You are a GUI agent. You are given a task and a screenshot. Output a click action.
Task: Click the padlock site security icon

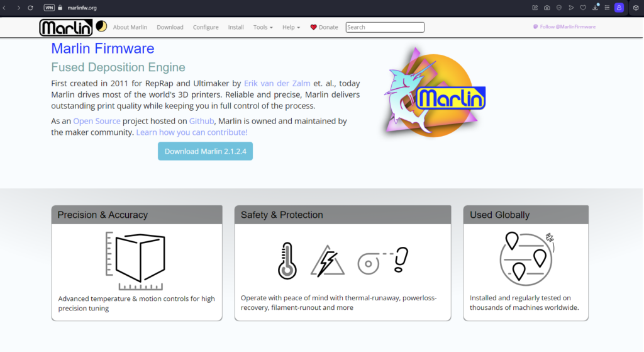pyautogui.click(x=60, y=8)
